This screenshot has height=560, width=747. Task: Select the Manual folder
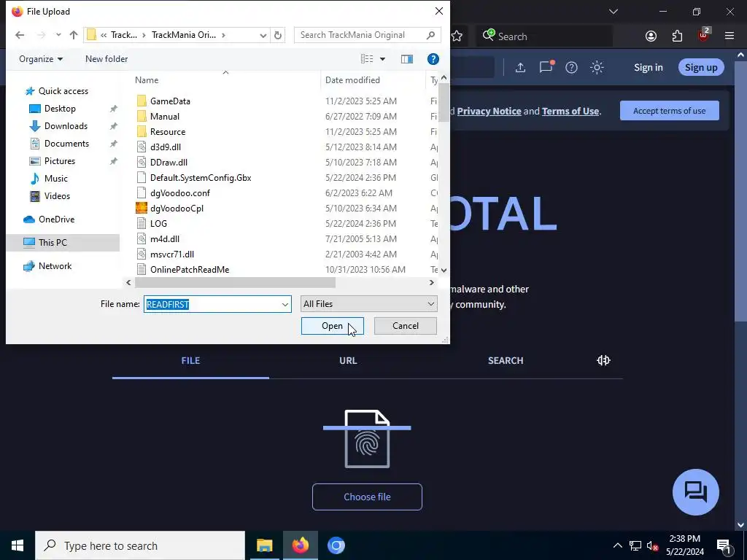point(164,116)
